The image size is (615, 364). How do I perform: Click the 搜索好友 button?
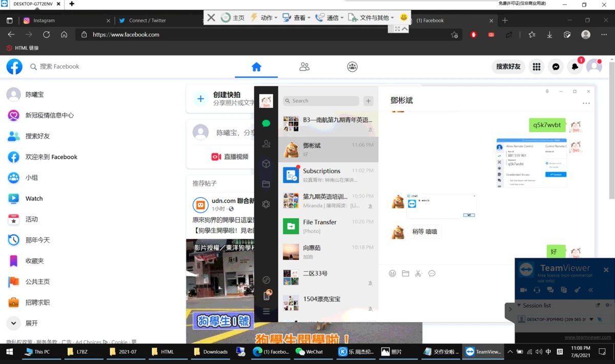tap(507, 67)
